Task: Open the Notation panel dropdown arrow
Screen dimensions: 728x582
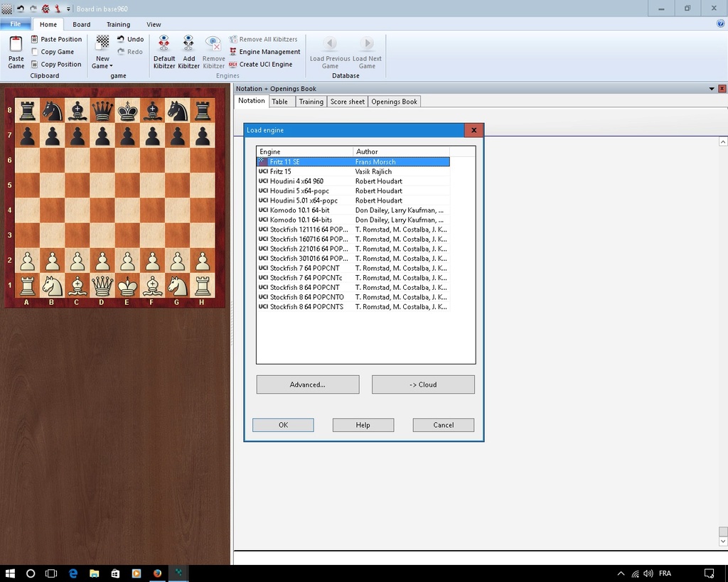Action: [x=712, y=89]
